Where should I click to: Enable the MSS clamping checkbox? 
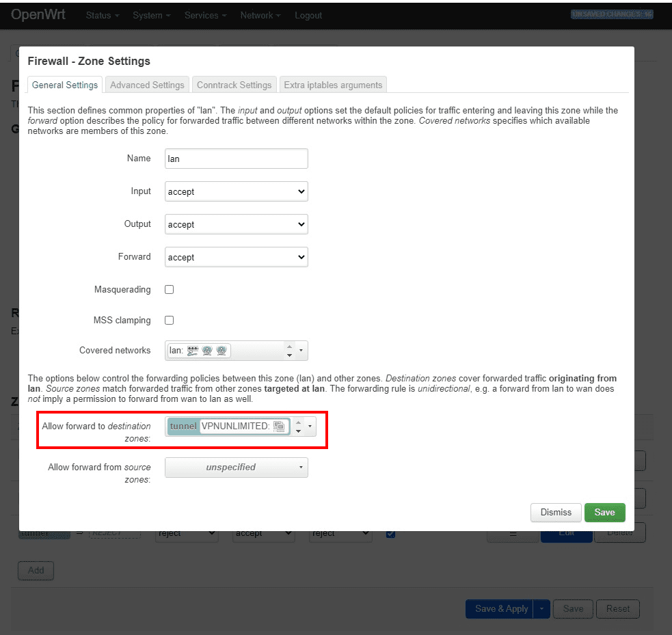coord(169,320)
